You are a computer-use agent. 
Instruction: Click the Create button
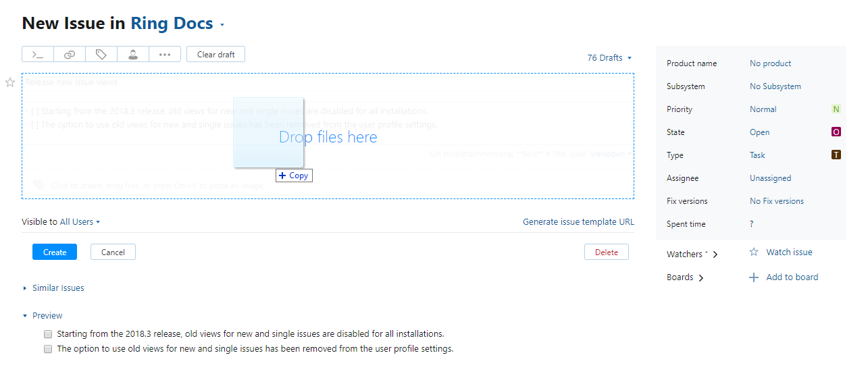click(x=55, y=252)
